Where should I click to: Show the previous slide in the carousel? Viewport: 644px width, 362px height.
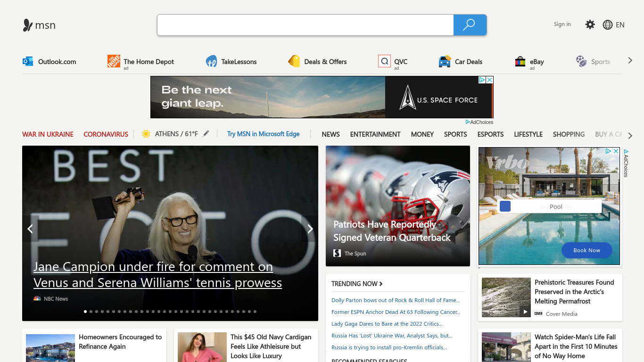(x=30, y=229)
